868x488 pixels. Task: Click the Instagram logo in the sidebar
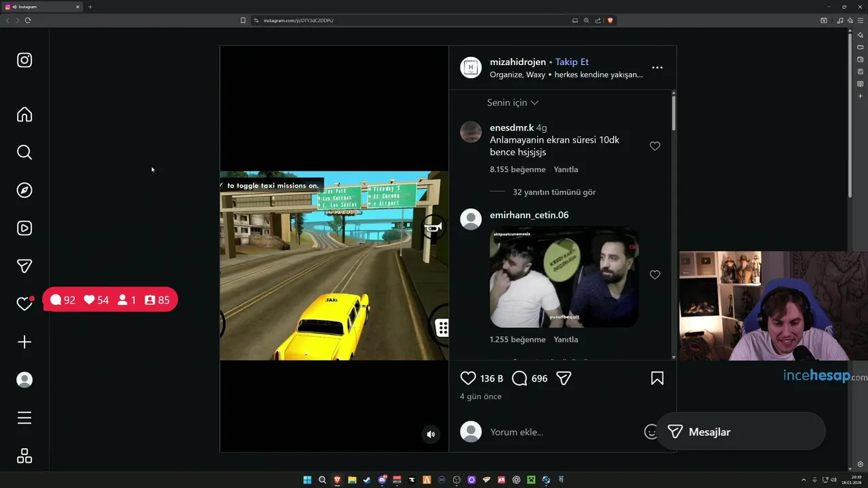pyautogui.click(x=24, y=60)
